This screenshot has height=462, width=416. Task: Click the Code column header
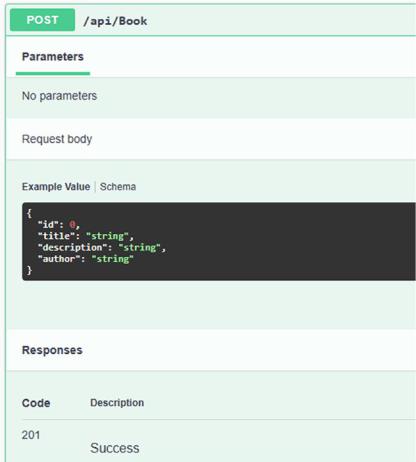point(36,403)
